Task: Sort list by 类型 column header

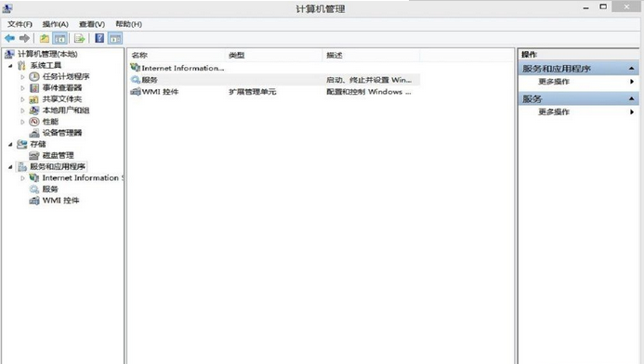Action: pos(273,56)
